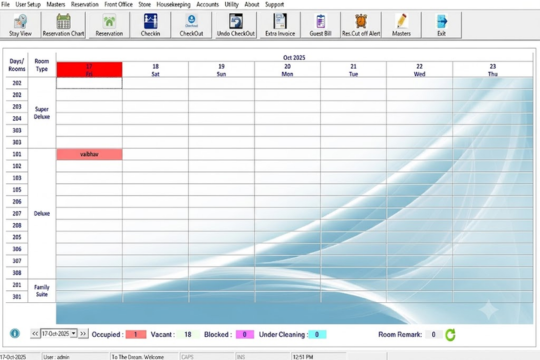Select the 19 Sun column header

point(221,70)
